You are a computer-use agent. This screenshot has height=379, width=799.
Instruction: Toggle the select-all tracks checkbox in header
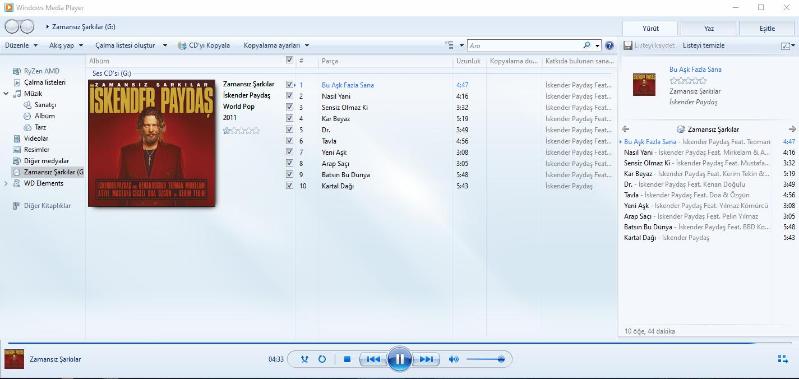coord(289,60)
